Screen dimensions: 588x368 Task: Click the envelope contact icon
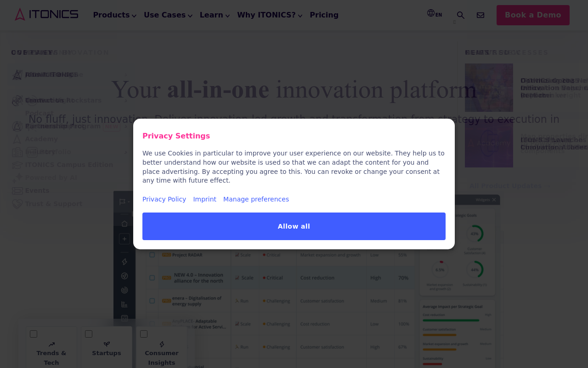click(x=481, y=15)
